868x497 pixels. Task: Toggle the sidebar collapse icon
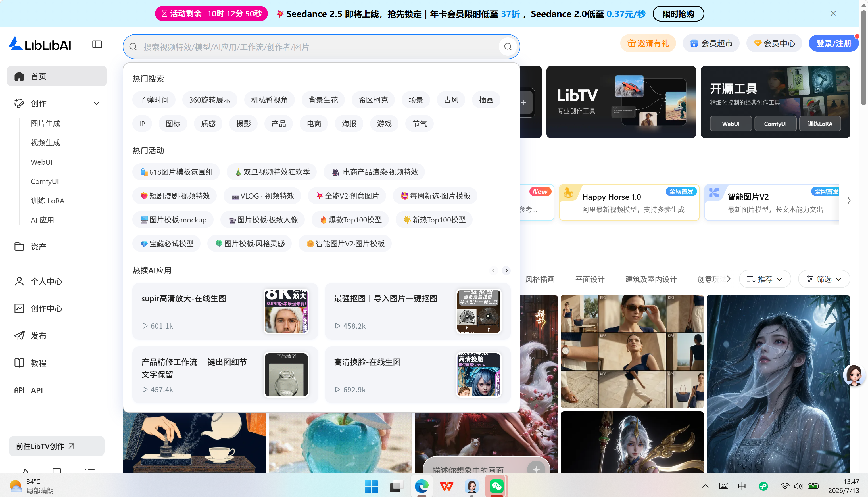(x=97, y=44)
